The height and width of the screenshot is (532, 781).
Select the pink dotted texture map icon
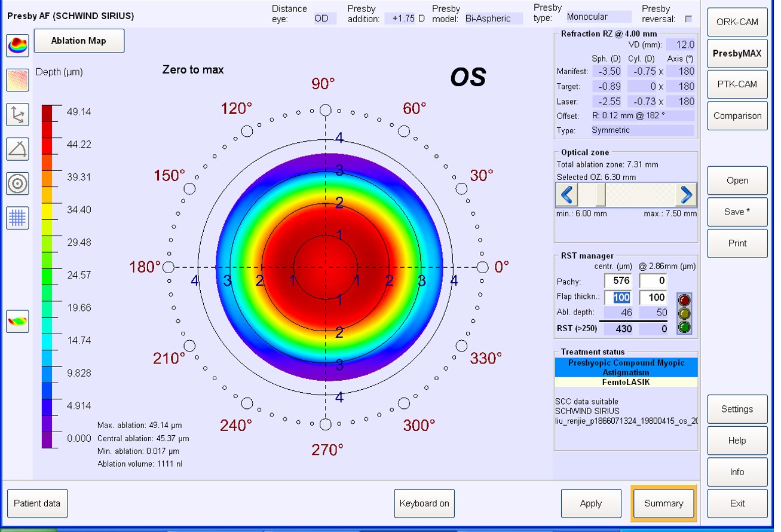tap(18, 80)
